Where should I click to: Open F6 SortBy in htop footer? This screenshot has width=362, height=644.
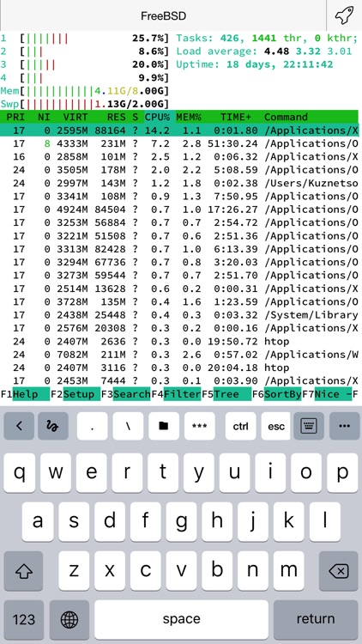277,394
